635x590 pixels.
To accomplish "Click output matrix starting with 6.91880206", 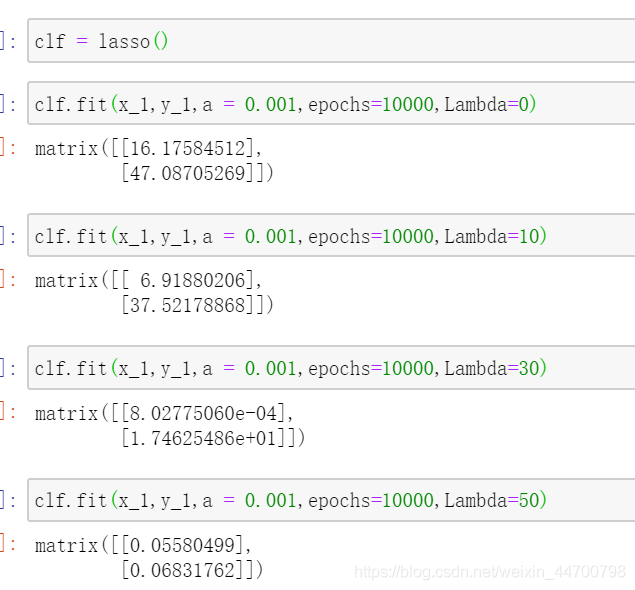I will (154, 293).
